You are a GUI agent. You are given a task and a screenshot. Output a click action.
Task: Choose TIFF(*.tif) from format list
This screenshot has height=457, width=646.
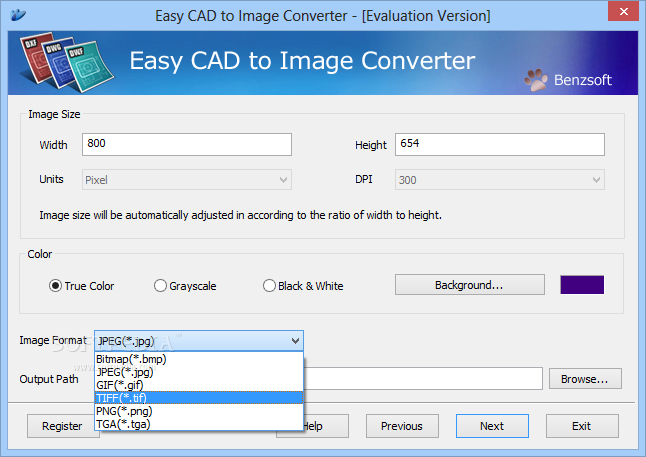(x=199, y=398)
